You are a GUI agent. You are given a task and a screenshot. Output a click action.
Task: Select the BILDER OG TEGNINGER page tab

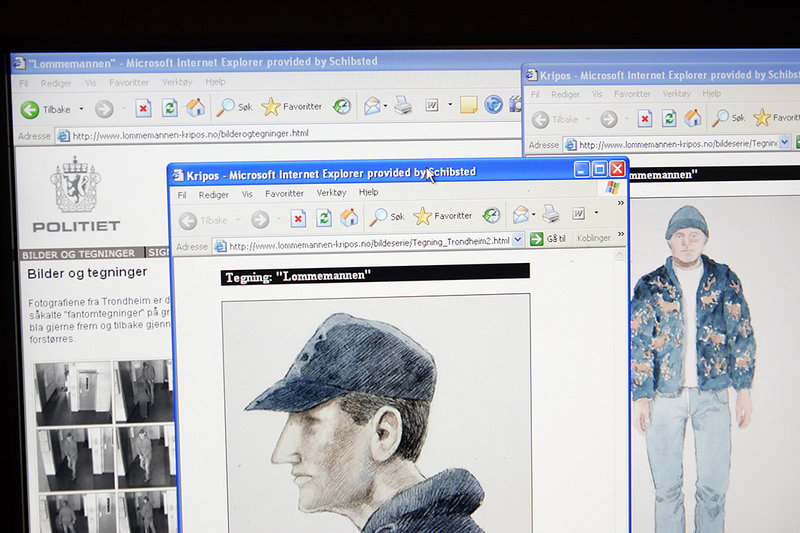(x=78, y=254)
